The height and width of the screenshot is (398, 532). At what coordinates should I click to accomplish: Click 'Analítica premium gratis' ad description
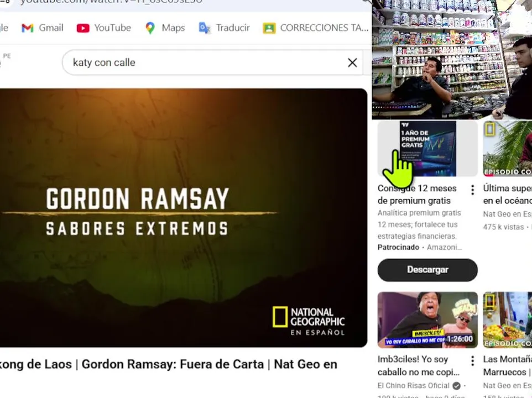pyautogui.click(x=419, y=224)
